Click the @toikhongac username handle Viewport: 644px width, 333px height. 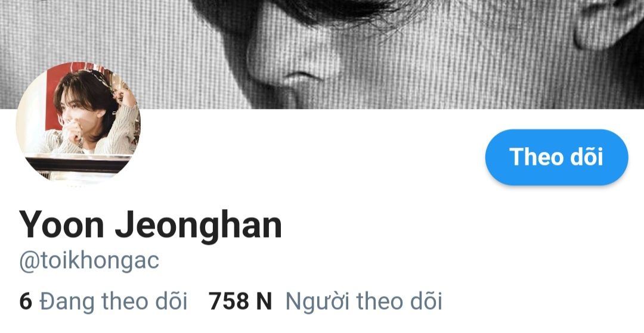point(89,261)
